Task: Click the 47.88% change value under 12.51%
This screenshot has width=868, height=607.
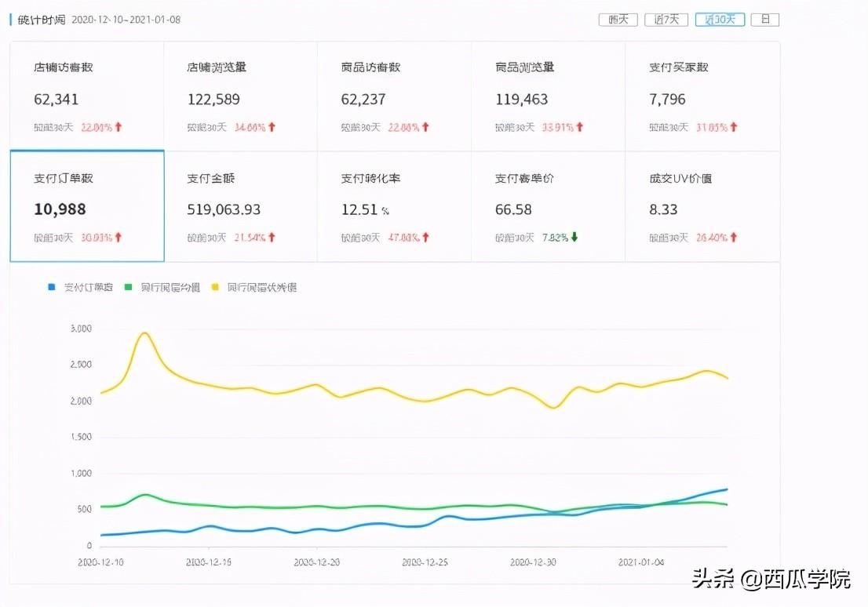Action: pyautogui.click(x=403, y=238)
